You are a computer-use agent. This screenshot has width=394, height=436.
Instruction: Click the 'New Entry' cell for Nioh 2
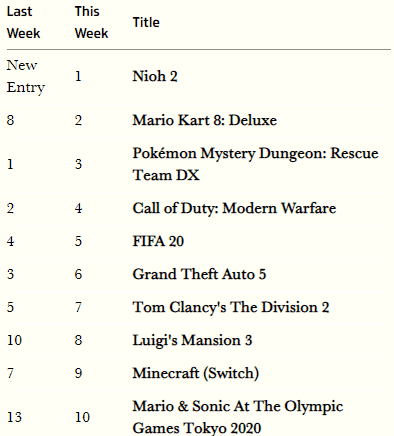(26, 76)
